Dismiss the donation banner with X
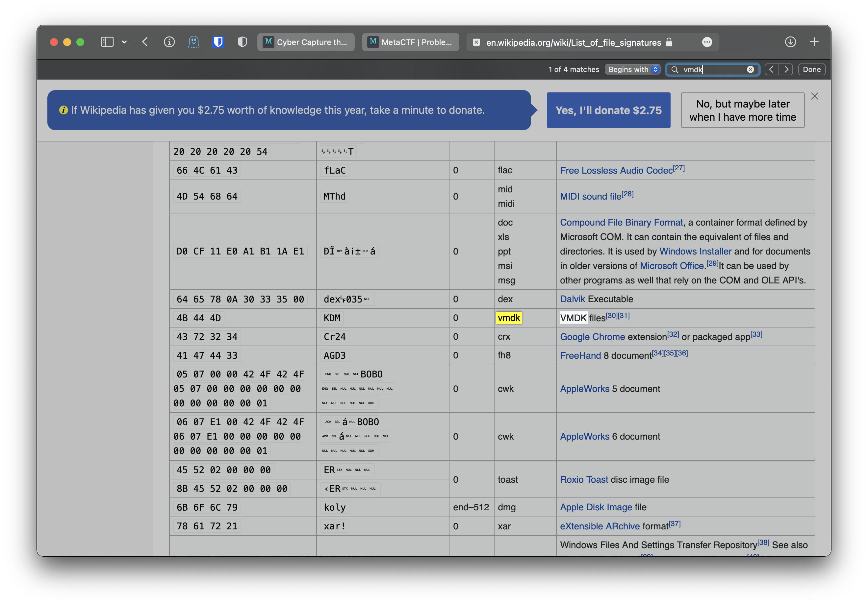868x605 pixels. (x=815, y=96)
